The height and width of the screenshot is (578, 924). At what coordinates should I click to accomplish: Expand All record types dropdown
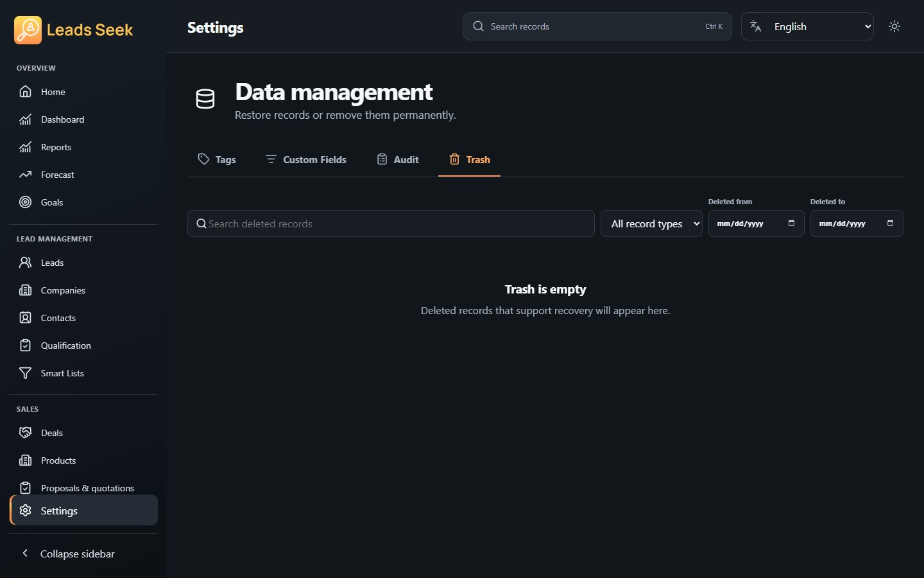pos(651,223)
